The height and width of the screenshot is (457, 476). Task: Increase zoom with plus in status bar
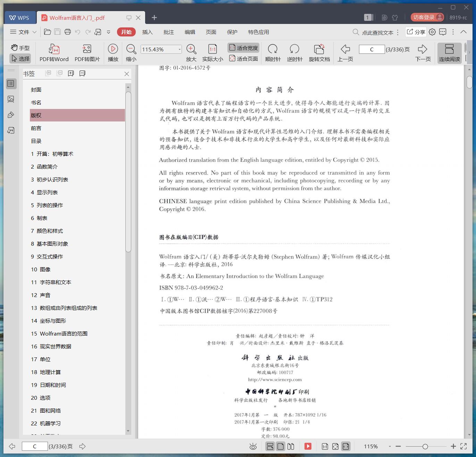(453, 447)
